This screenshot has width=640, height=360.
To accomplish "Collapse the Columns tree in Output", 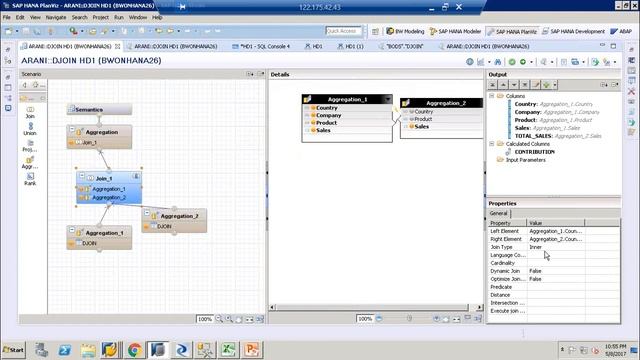I will coord(492,96).
